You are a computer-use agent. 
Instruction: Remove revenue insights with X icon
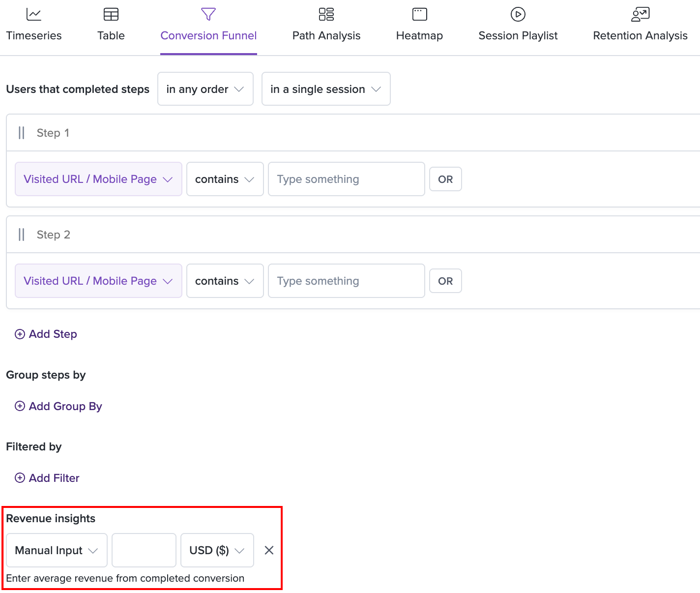click(x=269, y=550)
